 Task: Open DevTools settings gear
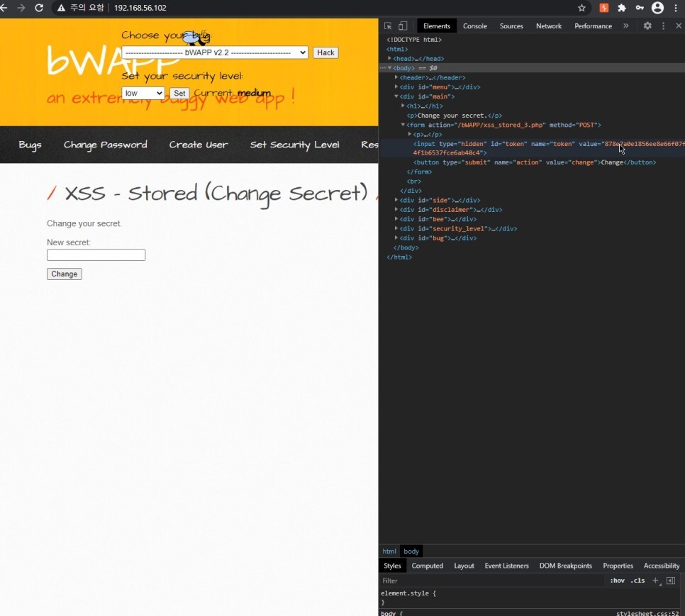pos(647,26)
